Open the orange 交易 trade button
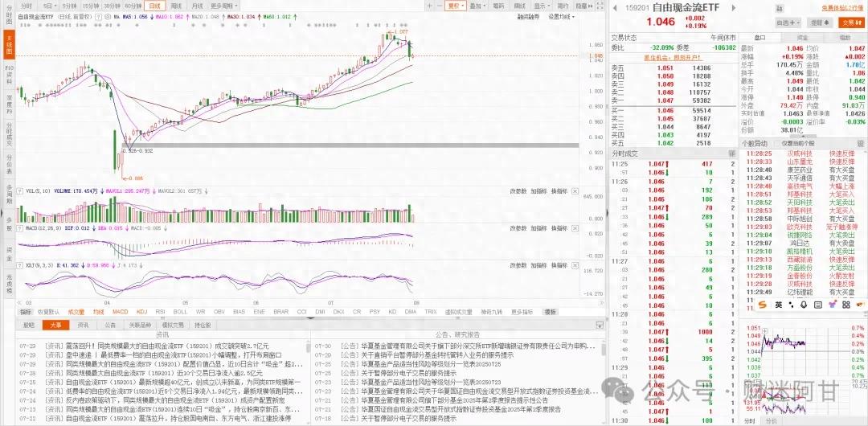 coord(851,23)
